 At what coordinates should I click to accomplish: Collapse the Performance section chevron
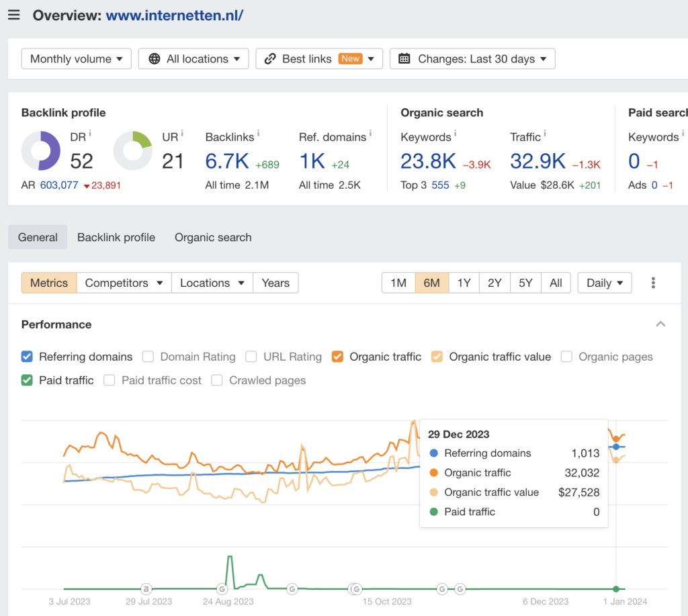point(660,324)
